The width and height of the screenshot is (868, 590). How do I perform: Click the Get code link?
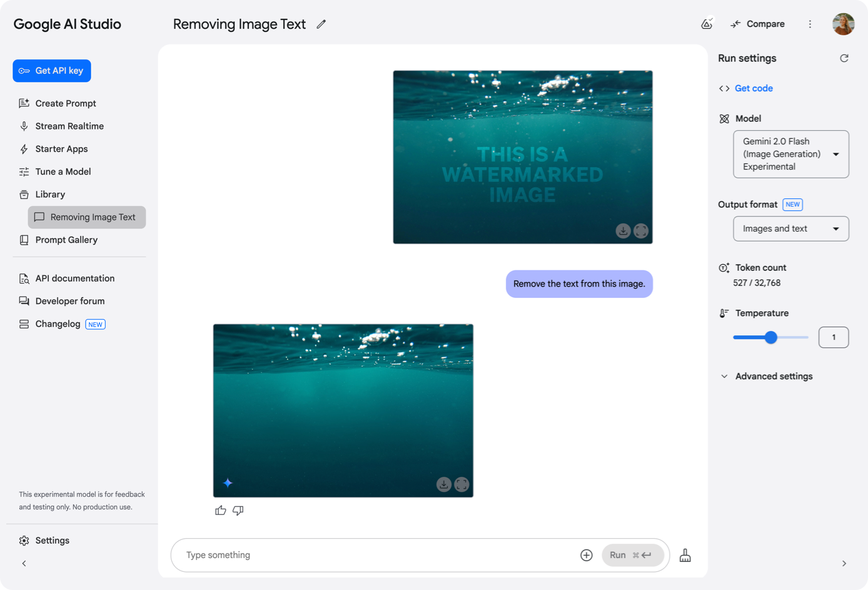pyautogui.click(x=754, y=88)
